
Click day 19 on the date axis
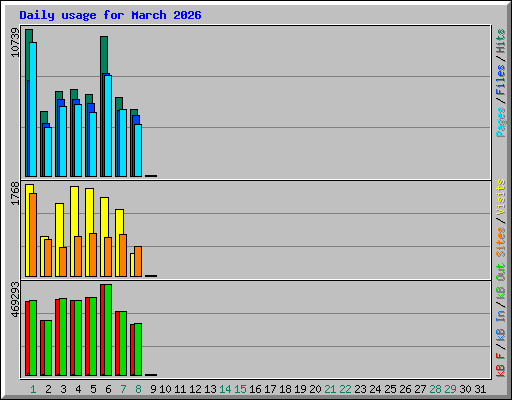[300, 389]
